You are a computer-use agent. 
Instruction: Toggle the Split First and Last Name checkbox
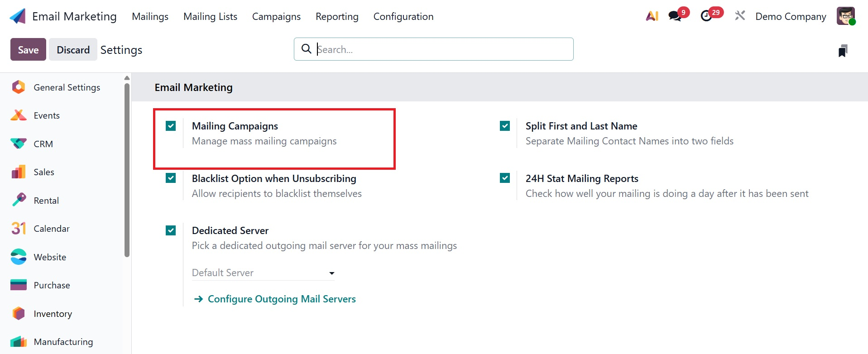505,126
